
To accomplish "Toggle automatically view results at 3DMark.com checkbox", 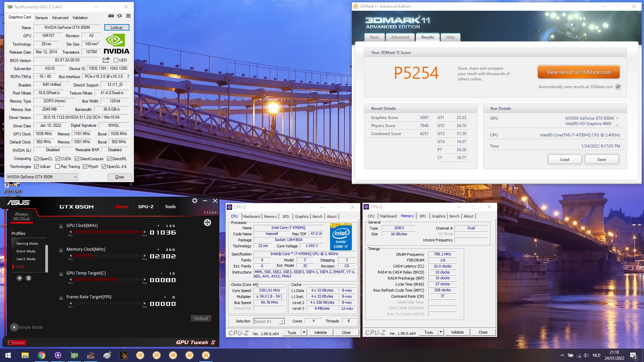I will (618, 87).
